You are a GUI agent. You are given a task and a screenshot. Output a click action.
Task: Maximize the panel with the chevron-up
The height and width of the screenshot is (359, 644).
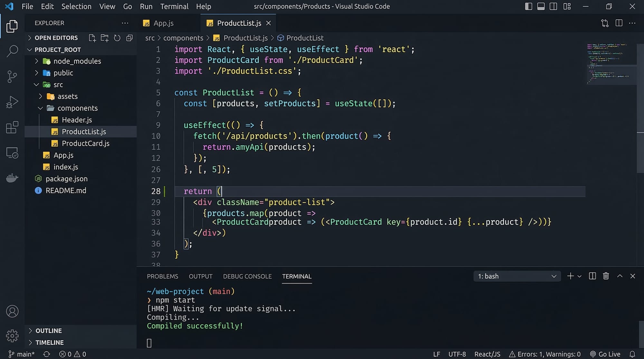[x=620, y=276]
